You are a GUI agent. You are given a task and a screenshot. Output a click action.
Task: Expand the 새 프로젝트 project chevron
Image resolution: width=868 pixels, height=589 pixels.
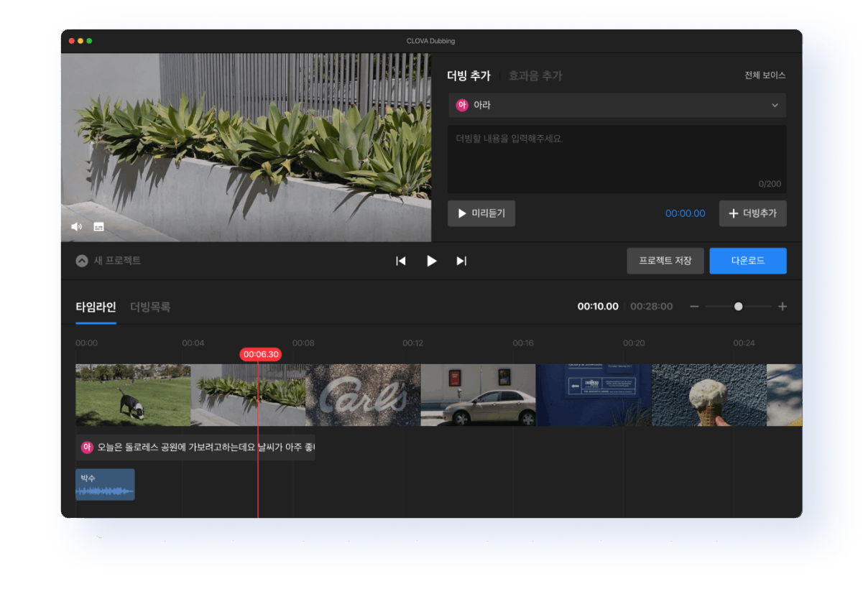point(82,261)
